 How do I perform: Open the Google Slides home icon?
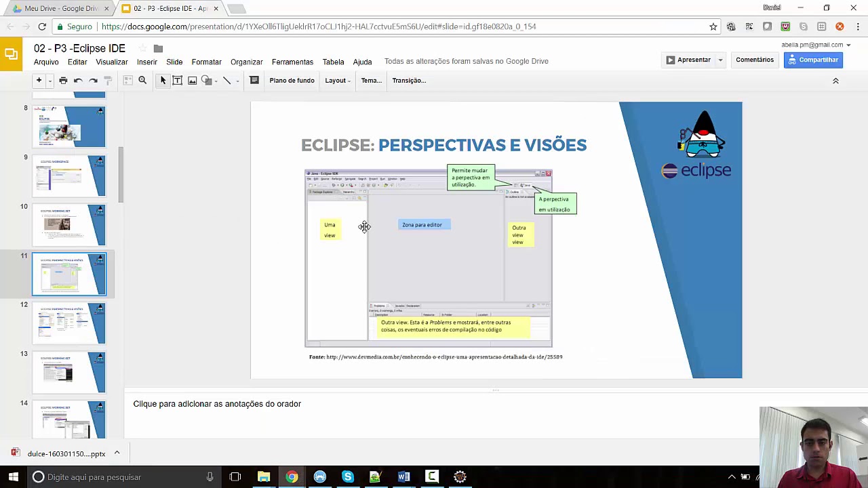tap(11, 54)
